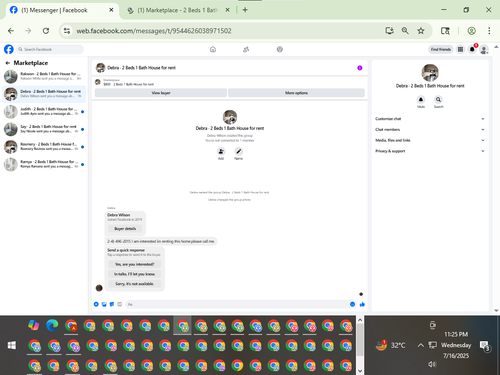Open Copilot from the taskbar
Screen dimensions: 500x375
[x=34, y=325]
